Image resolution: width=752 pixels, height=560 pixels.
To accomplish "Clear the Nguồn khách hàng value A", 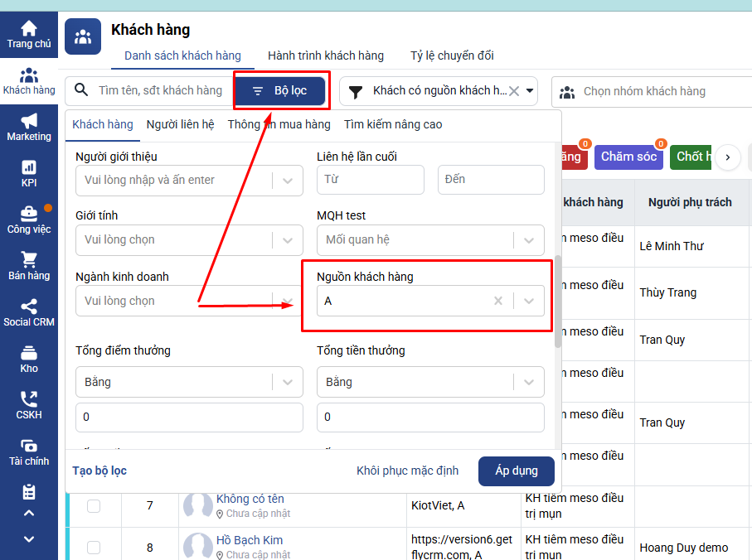I will coord(498,301).
